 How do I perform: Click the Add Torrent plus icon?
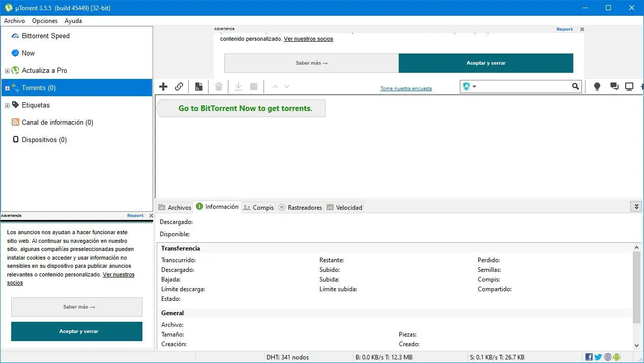pyautogui.click(x=163, y=87)
